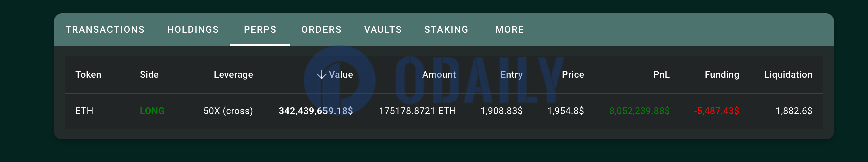Click the amount 175178.8721 ETH

click(417, 111)
